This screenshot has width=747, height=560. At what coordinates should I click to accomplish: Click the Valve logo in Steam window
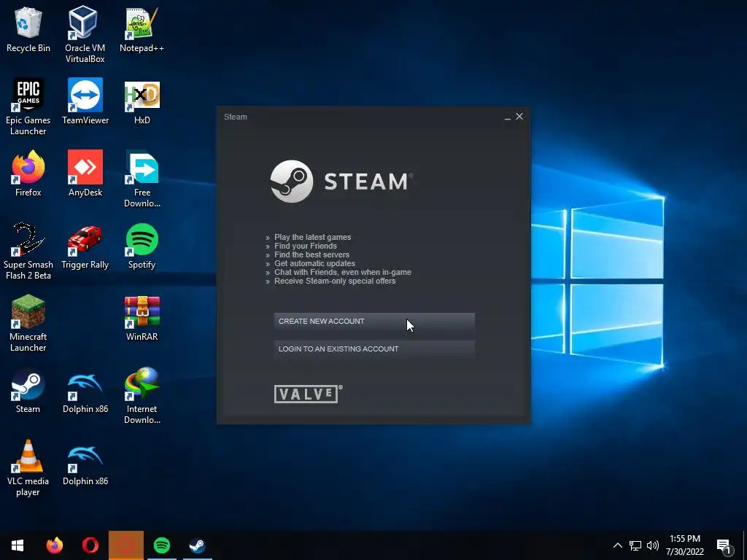tap(308, 394)
